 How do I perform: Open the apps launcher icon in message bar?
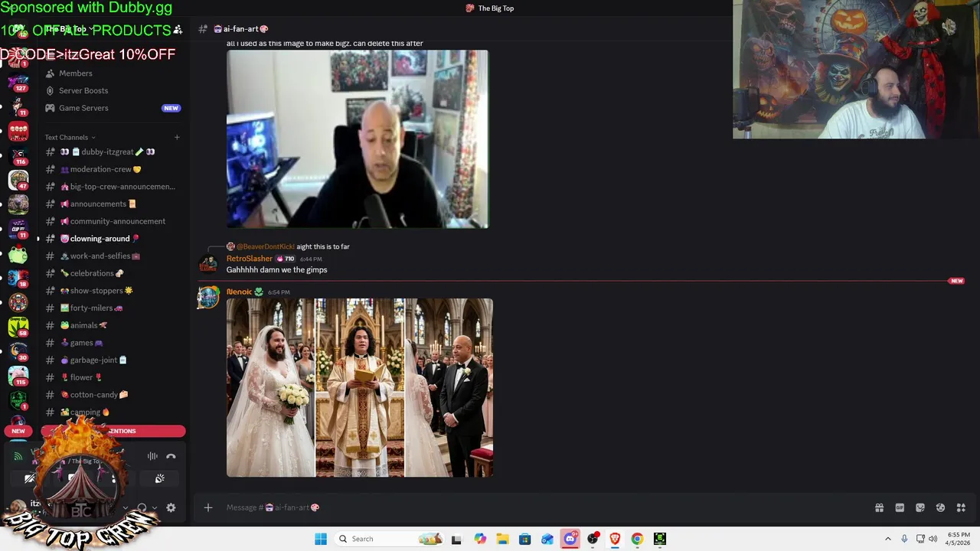tap(961, 507)
